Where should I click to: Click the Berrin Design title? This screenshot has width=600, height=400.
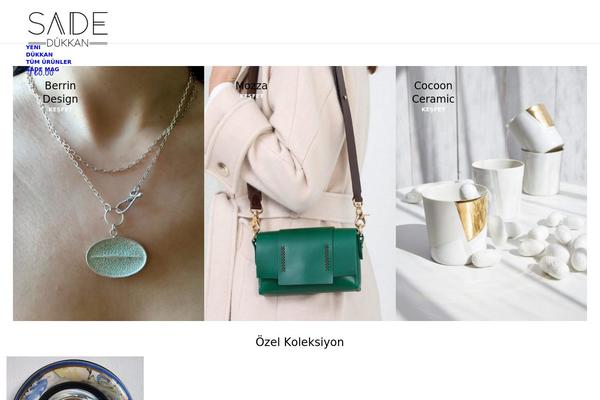pos(60,92)
